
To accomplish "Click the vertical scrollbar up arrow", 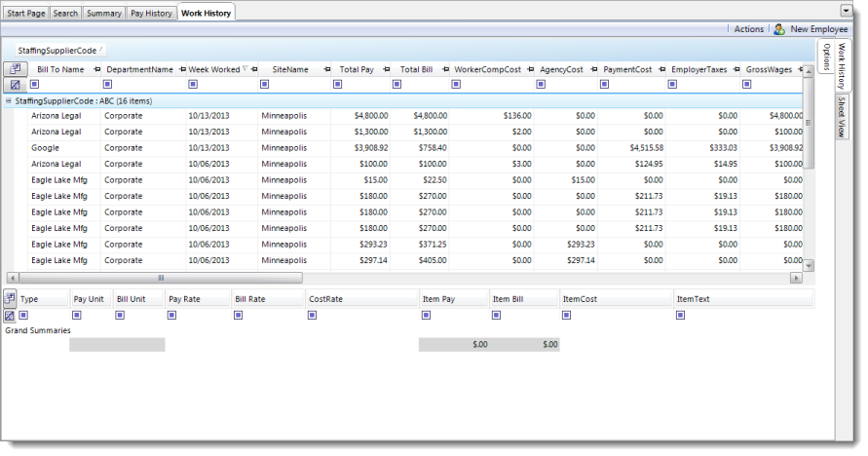I will [809, 71].
